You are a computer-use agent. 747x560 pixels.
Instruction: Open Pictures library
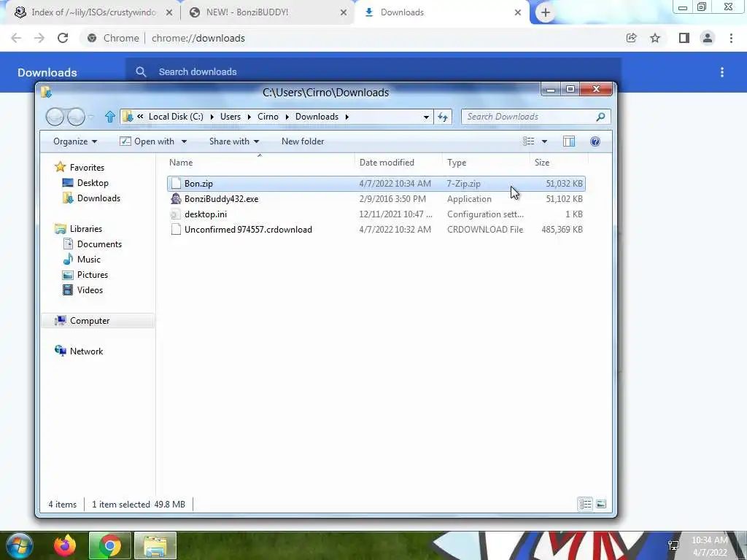85,275
